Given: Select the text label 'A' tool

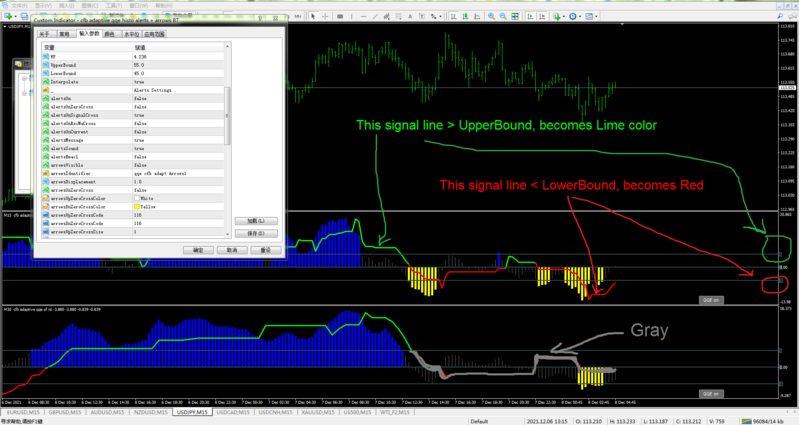Looking at the screenshot, I should pyautogui.click(x=410, y=16).
